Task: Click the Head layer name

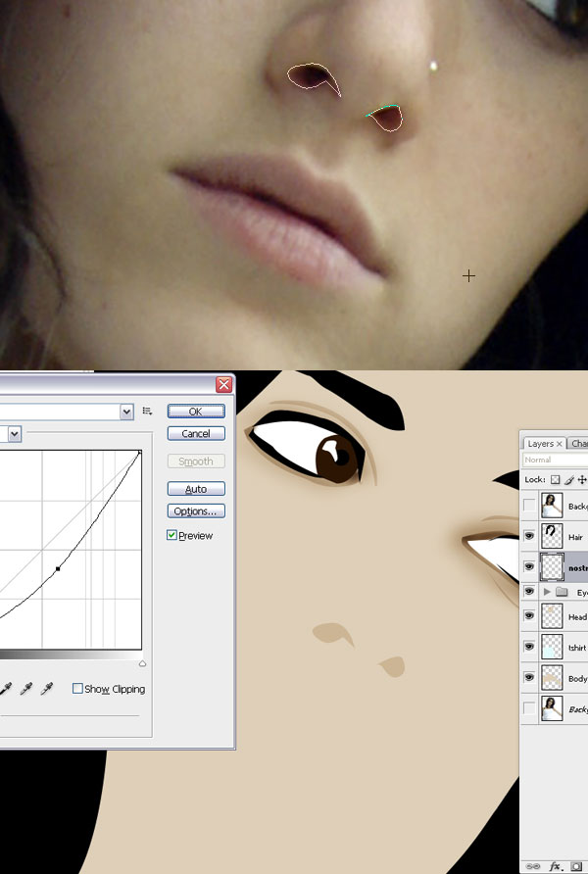Action: [x=577, y=617]
